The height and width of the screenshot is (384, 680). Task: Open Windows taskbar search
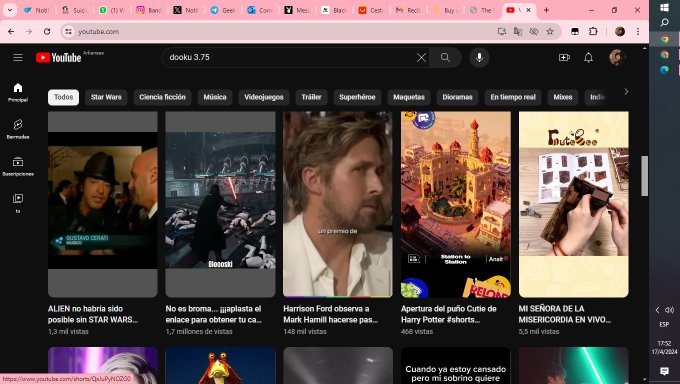tap(664, 23)
